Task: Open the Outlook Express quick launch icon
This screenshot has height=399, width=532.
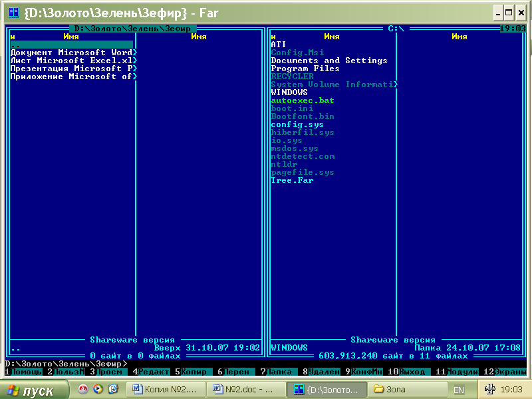Action: pyautogui.click(x=113, y=389)
